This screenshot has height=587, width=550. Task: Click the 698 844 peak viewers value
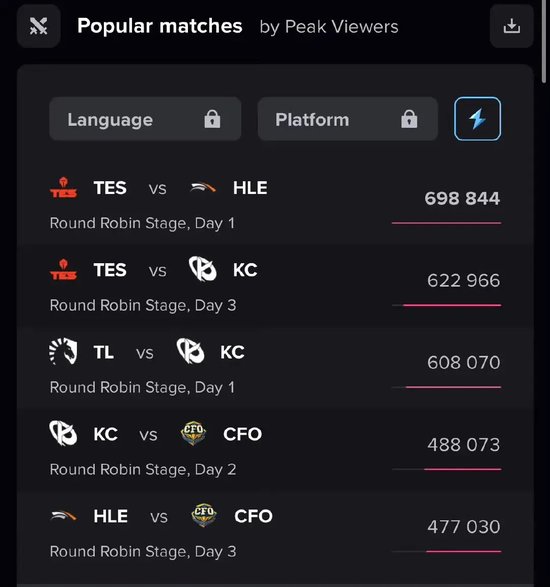(462, 198)
